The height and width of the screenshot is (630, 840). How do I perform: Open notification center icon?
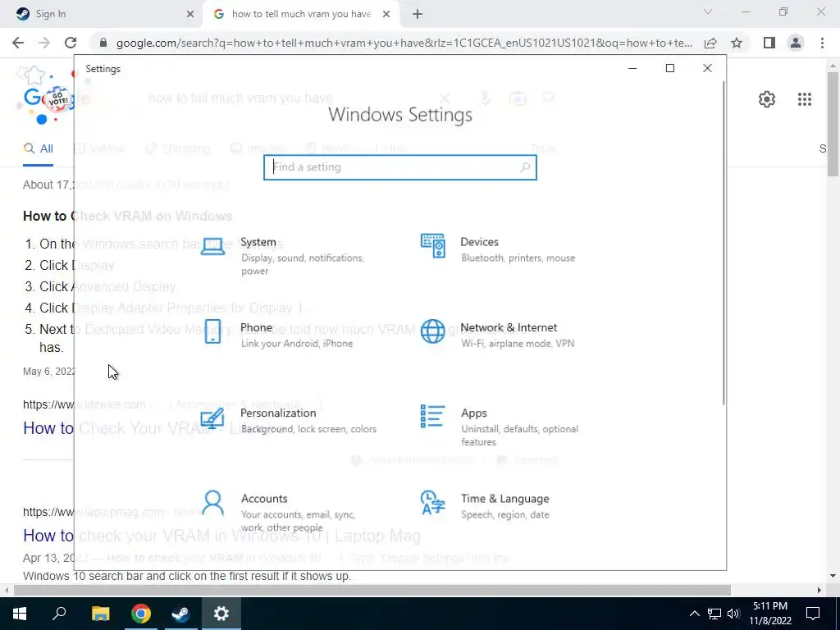813,614
